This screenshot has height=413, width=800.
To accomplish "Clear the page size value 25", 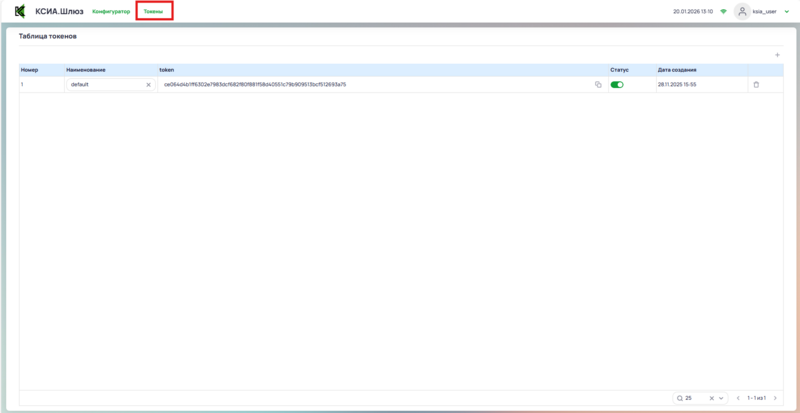I will tap(711, 398).
